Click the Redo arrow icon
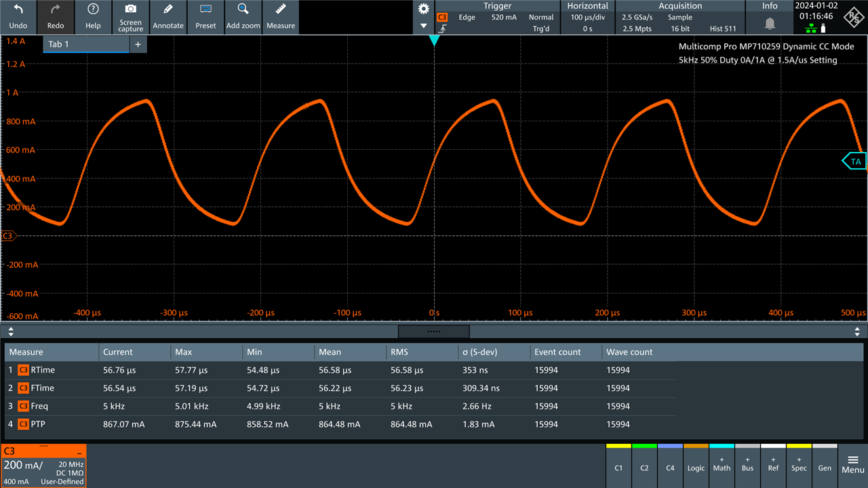This screenshot has width=868, height=488. (56, 9)
